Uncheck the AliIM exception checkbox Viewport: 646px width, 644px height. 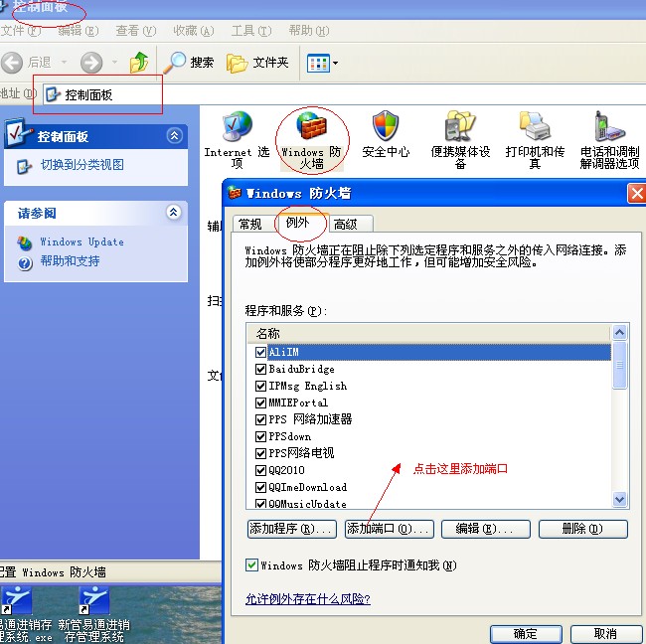pos(260,352)
